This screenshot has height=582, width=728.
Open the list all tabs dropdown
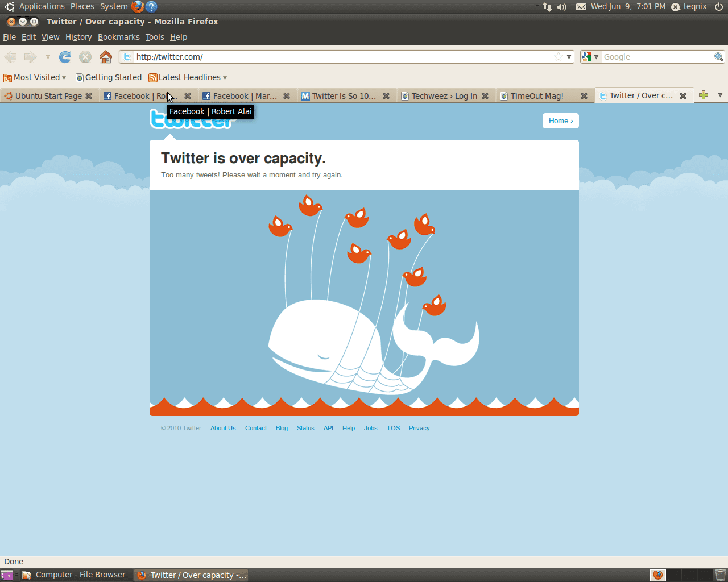coord(720,95)
